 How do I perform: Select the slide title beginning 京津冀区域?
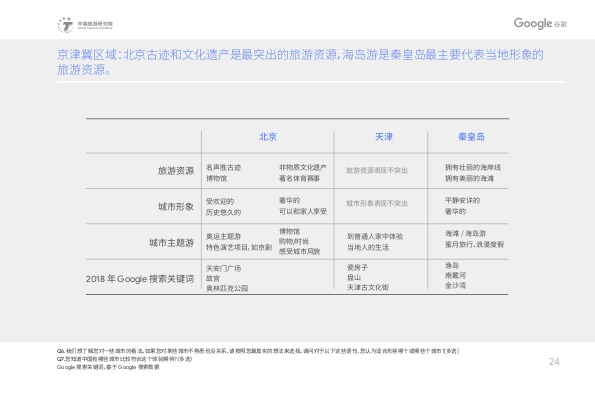coord(300,62)
